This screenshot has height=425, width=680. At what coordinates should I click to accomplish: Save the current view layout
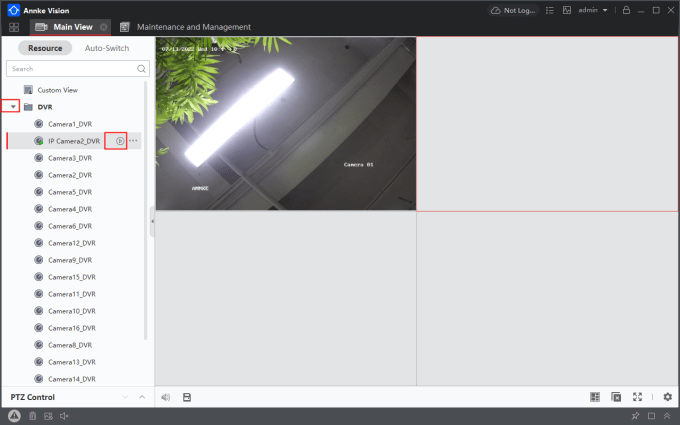click(187, 397)
